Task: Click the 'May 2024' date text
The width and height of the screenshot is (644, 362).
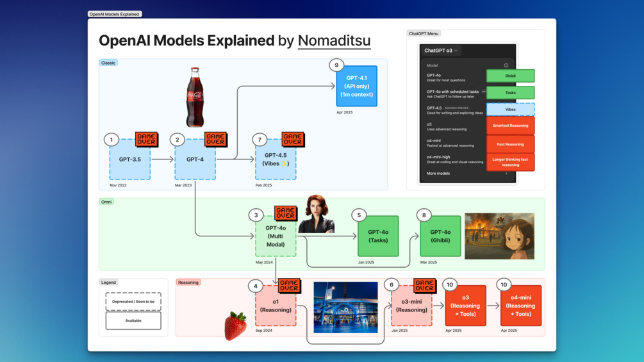Action: (x=264, y=262)
